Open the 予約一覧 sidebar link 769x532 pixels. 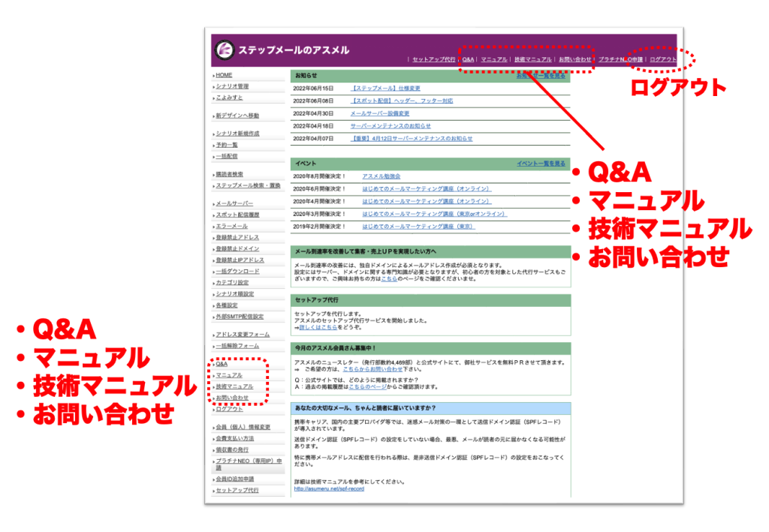pos(227,145)
